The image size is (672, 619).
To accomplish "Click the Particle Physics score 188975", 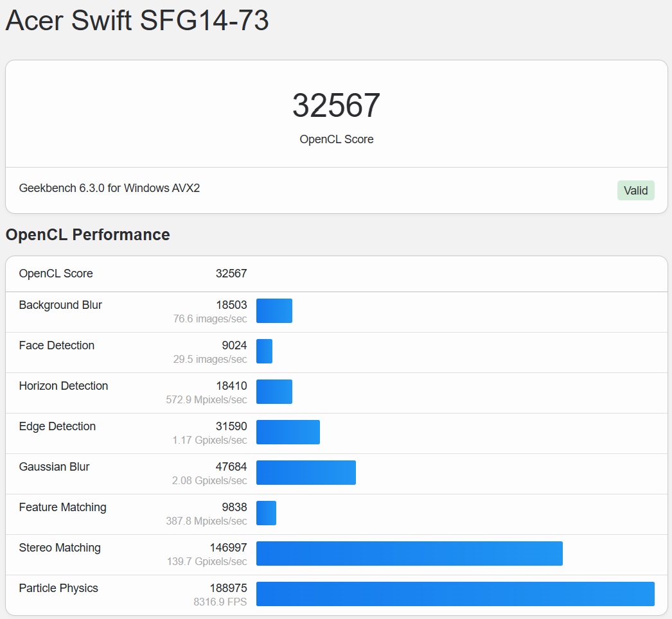I will click(229, 588).
